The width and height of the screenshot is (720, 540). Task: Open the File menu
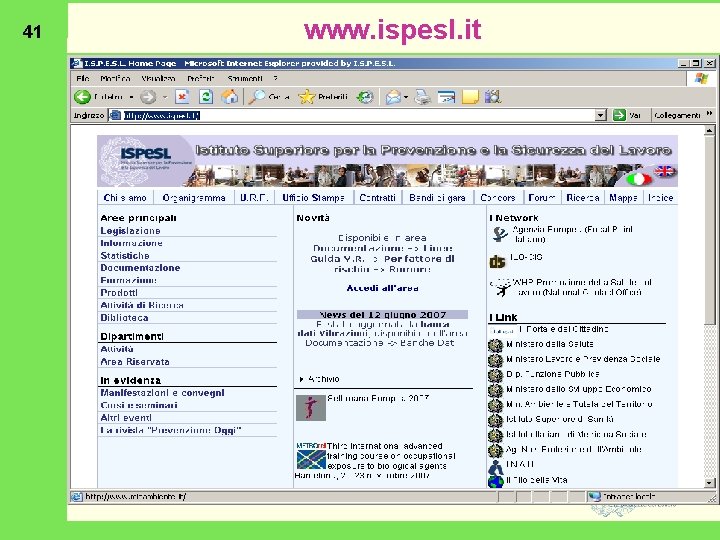point(83,79)
